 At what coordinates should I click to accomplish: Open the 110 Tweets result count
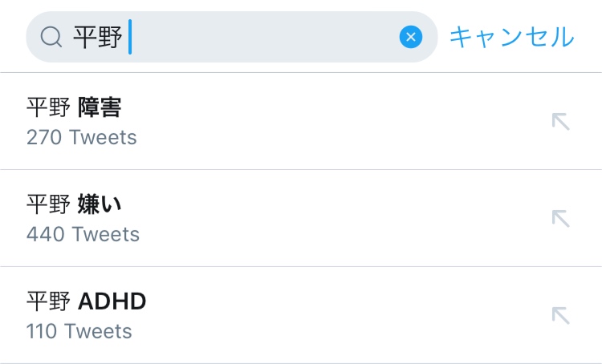tap(79, 331)
